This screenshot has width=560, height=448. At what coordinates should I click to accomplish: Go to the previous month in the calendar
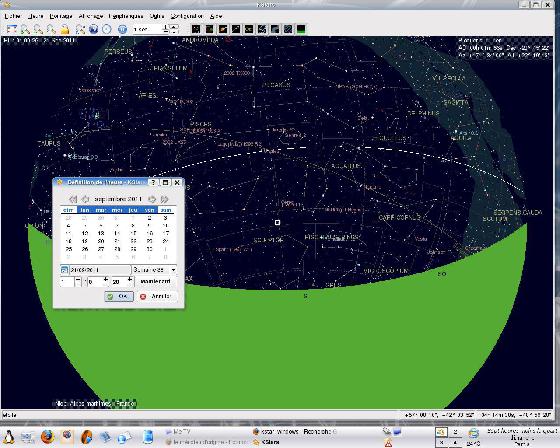coord(85,199)
